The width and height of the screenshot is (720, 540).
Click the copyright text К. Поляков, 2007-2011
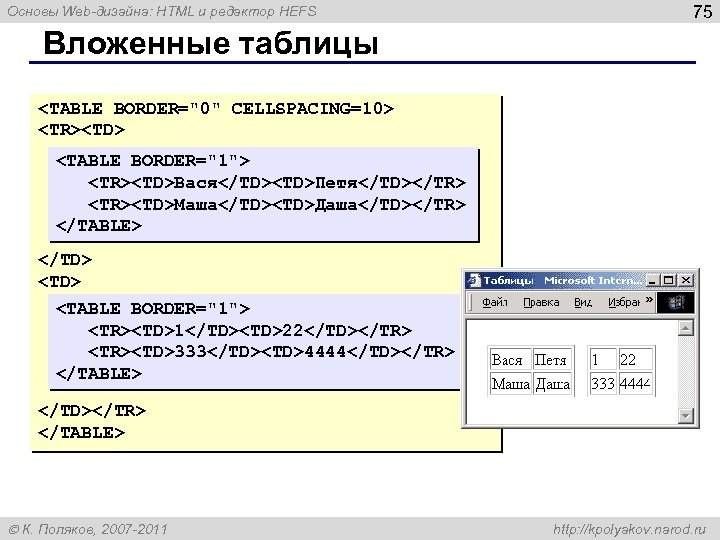pyautogui.click(x=88, y=529)
